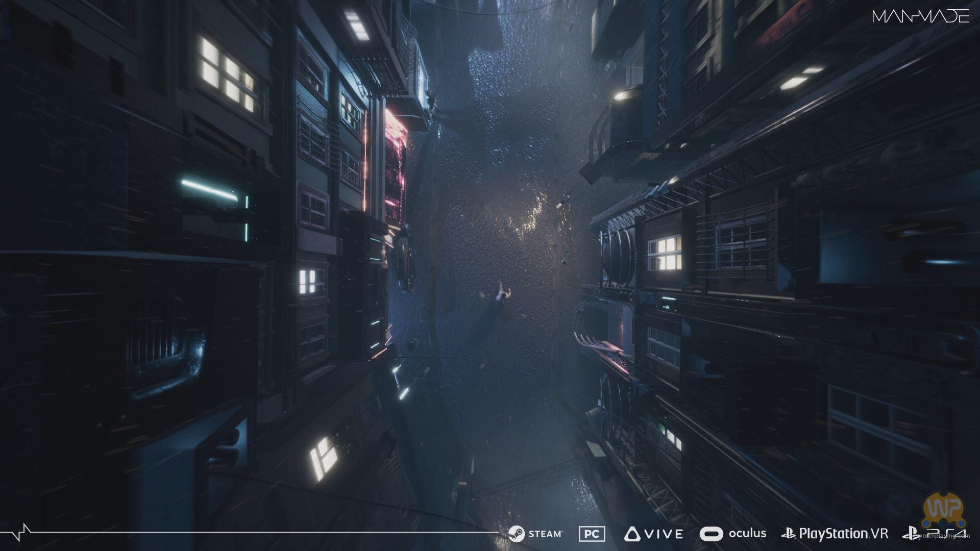This screenshot has width=980, height=551.
Task: Click the MANMADE logo in corner
Action: click(920, 16)
